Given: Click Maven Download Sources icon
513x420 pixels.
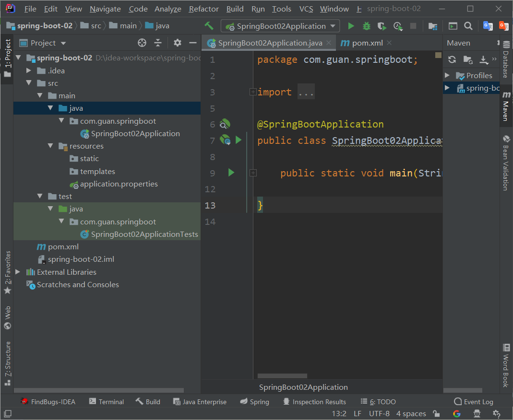Looking at the screenshot, I should (484, 59).
